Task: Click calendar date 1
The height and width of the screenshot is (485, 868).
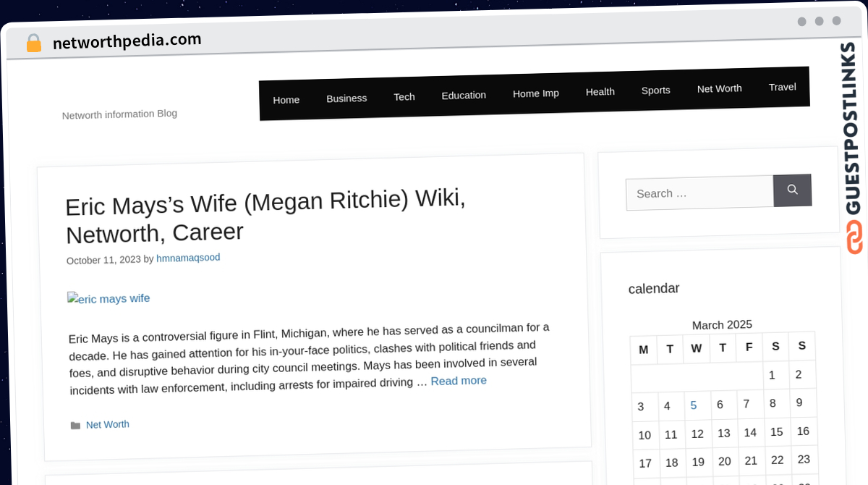Action: tap(772, 375)
